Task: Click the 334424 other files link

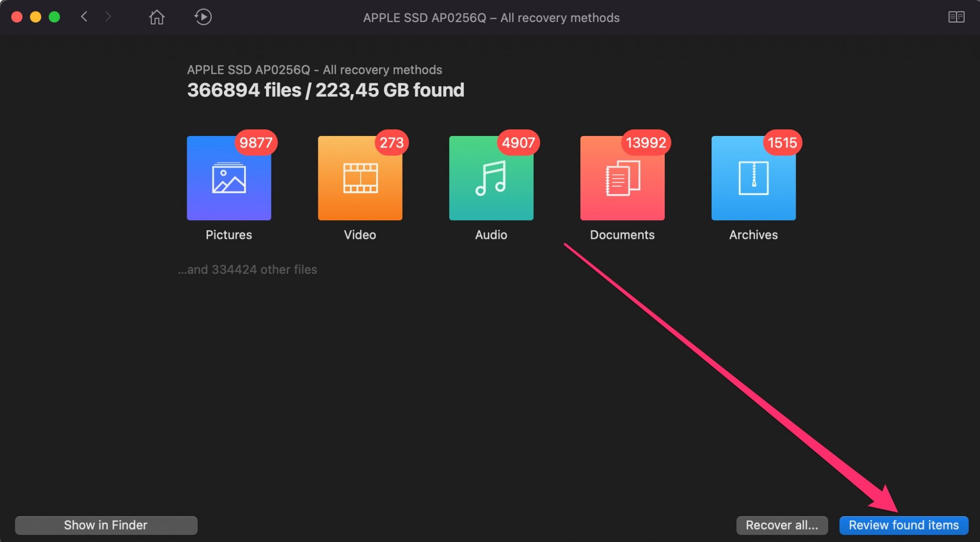Action: click(x=247, y=269)
